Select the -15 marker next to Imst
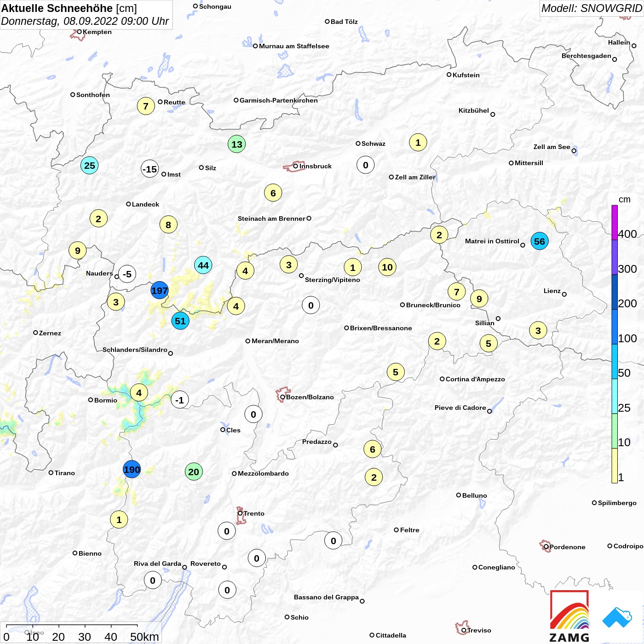Screen dimensions: 644x644 (x=150, y=169)
